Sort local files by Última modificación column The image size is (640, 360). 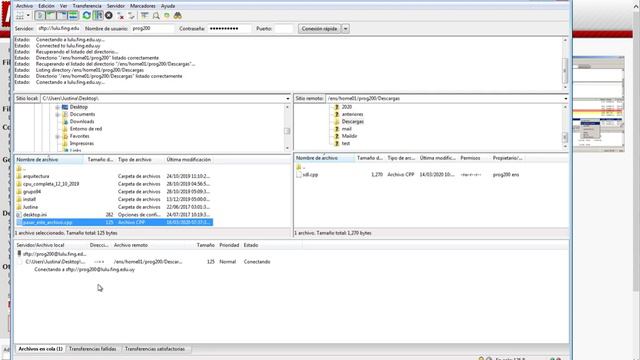(189, 160)
